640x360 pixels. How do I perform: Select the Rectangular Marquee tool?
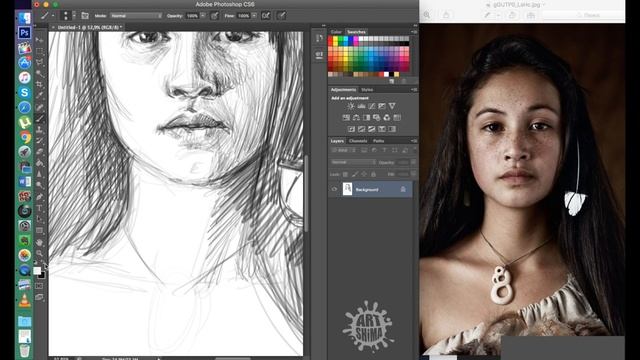click(x=40, y=51)
